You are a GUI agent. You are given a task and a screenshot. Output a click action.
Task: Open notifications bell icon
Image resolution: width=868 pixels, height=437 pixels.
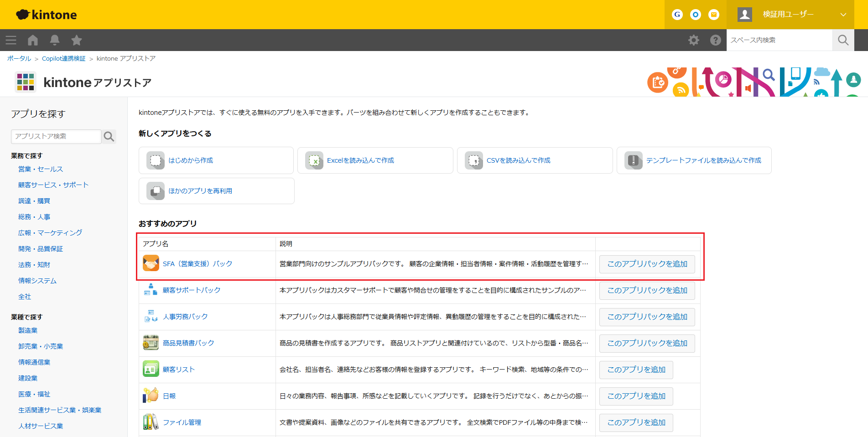click(x=55, y=40)
